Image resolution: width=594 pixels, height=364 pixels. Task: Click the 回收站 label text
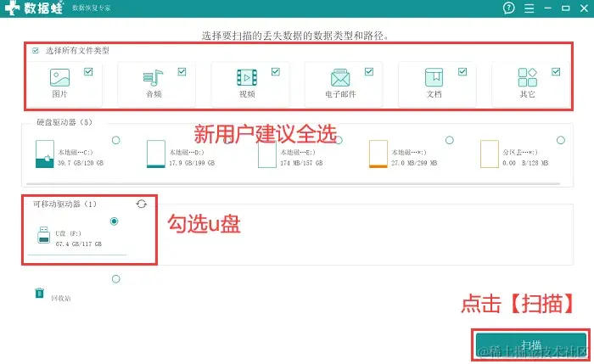[x=60, y=298]
